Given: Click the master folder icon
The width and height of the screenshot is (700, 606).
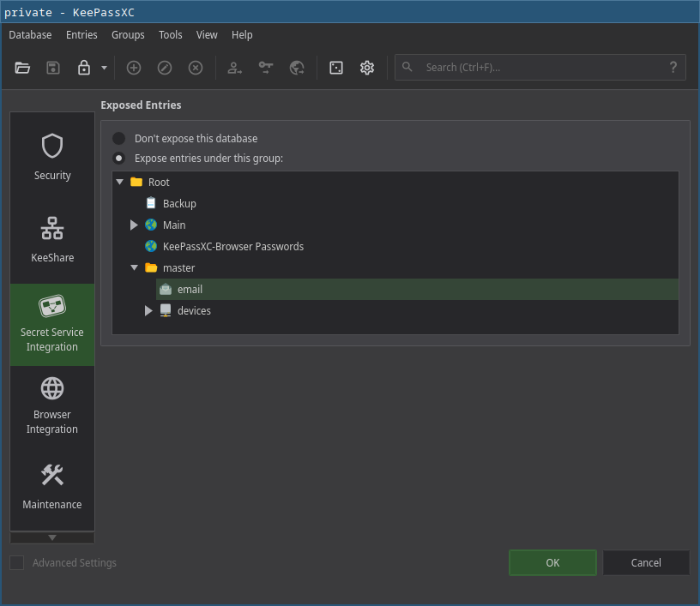Looking at the screenshot, I should tap(151, 267).
